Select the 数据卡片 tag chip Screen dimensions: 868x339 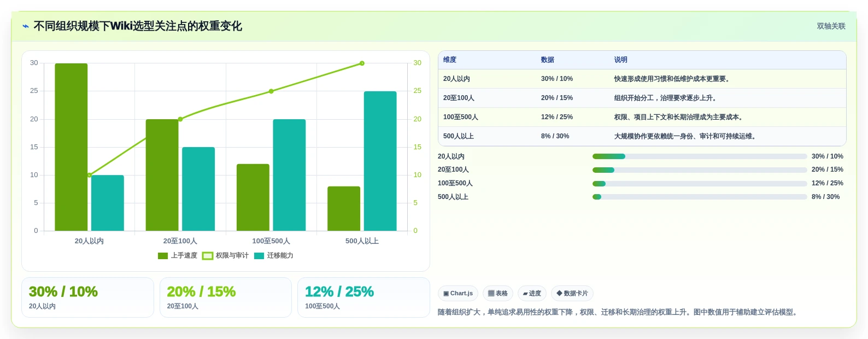[572, 294]
